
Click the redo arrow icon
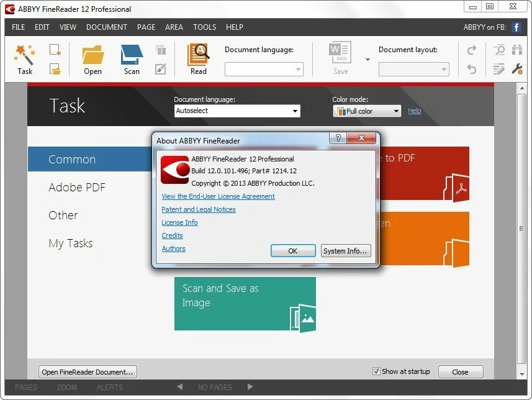tap(472, 50)
